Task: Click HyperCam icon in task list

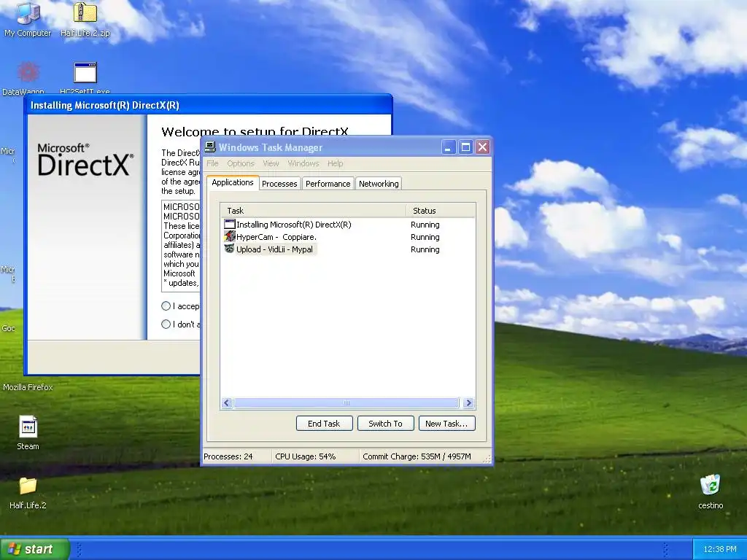Action: tap(230, 237)
